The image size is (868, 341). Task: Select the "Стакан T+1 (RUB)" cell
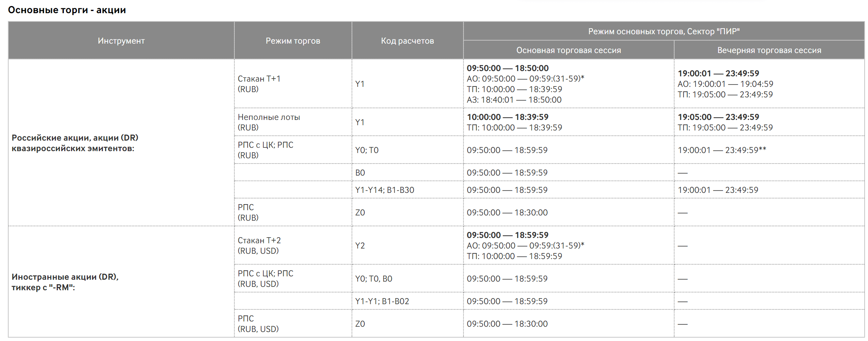pyautogui.click(x=259, y=84)
